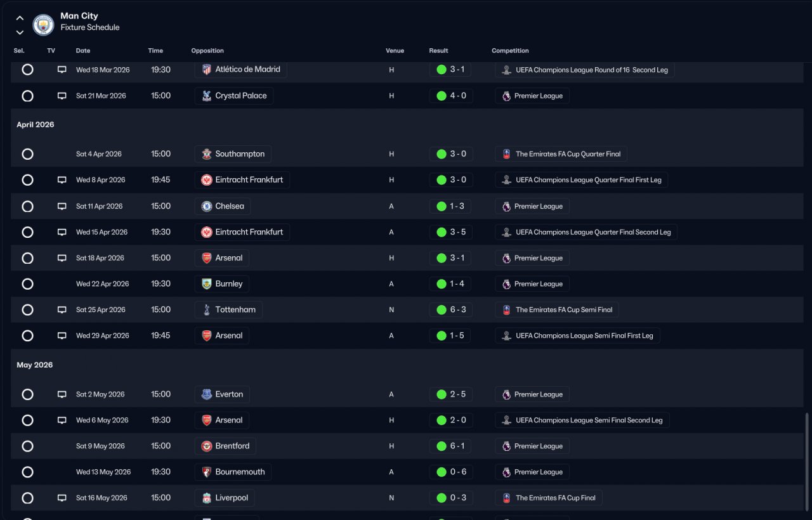Click the Chelsea club crest icon
The height and width of the screenshot is (520, 812).
click(206, 206)
